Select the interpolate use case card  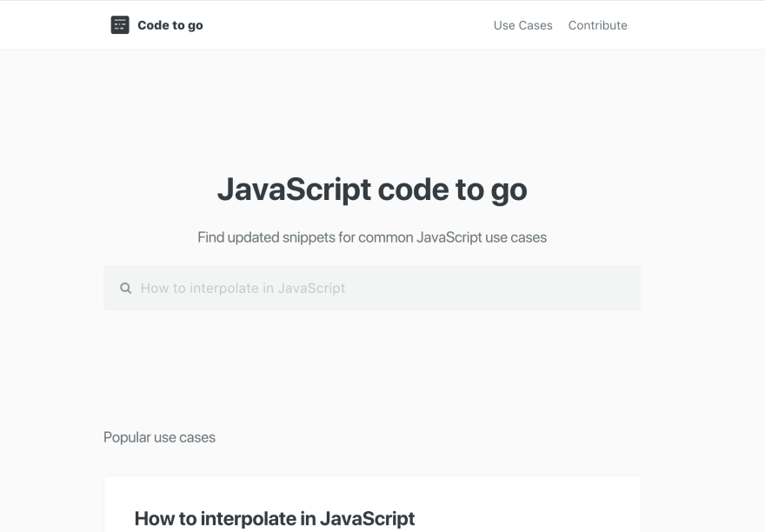click(372, 504)
